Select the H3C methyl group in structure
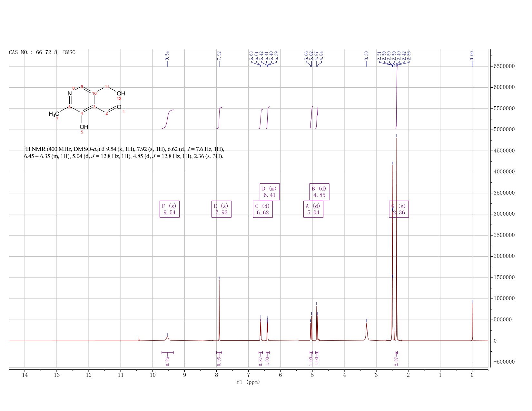This screenshot has width=532, height=411. pyautogui.click(x=54, y=114)
